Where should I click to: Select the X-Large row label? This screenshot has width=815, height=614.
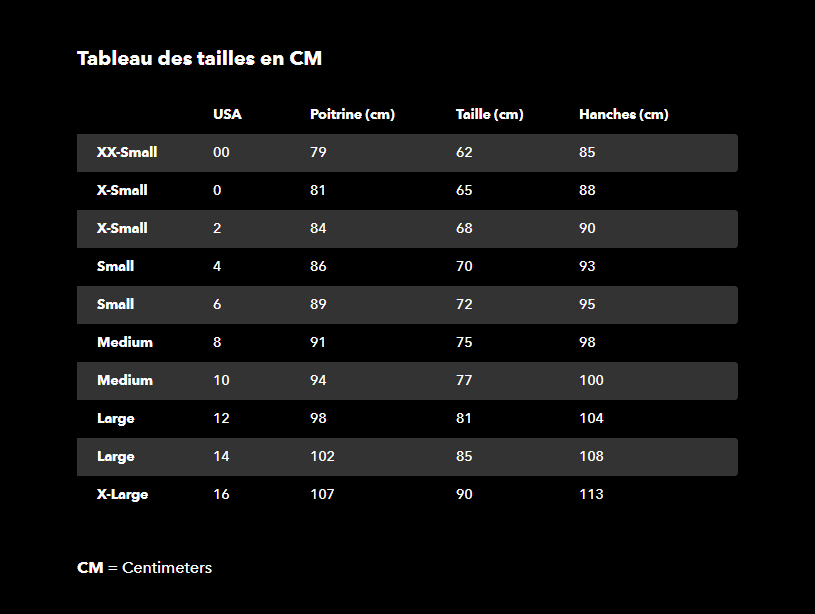coord(122,494)
